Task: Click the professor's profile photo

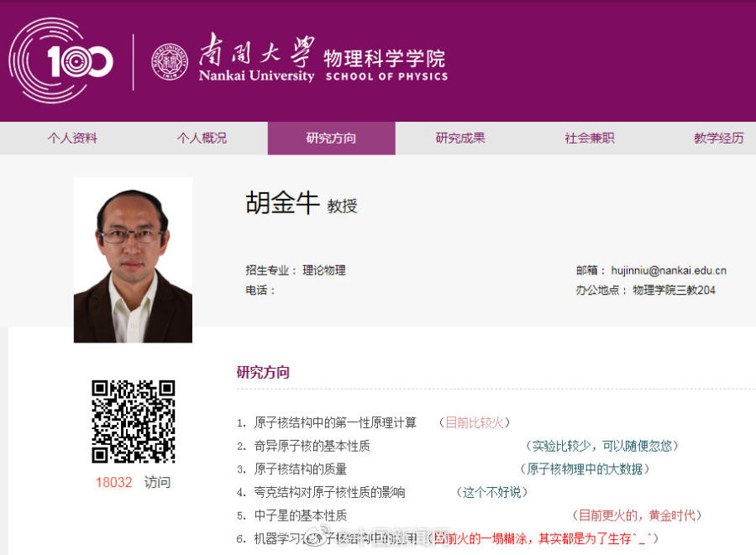Action: point(133,259)
